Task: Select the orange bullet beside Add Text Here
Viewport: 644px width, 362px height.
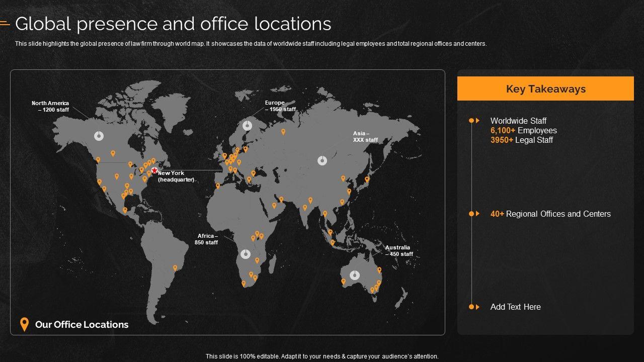Action: [x=474, y=307]
